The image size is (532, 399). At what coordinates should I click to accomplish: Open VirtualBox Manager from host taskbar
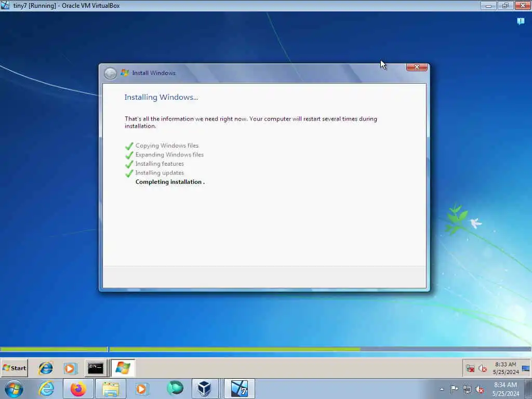pos(205,389)
